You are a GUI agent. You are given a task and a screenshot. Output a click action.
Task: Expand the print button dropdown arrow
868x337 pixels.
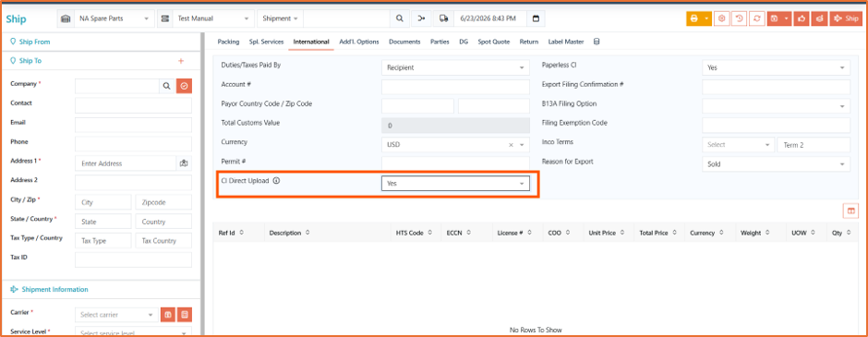pyautogui.click(x=707, y=18)
